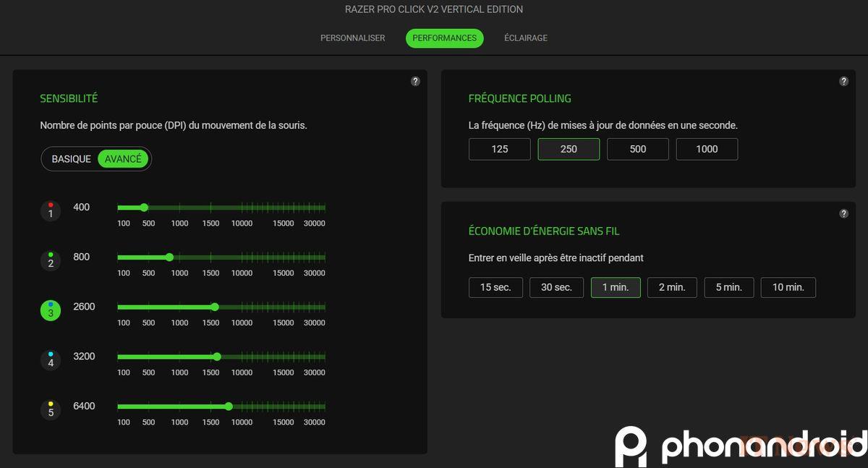868x468 pixels.
Task: Select DPI stage 2 green dot icon
Action: (51, 260)
